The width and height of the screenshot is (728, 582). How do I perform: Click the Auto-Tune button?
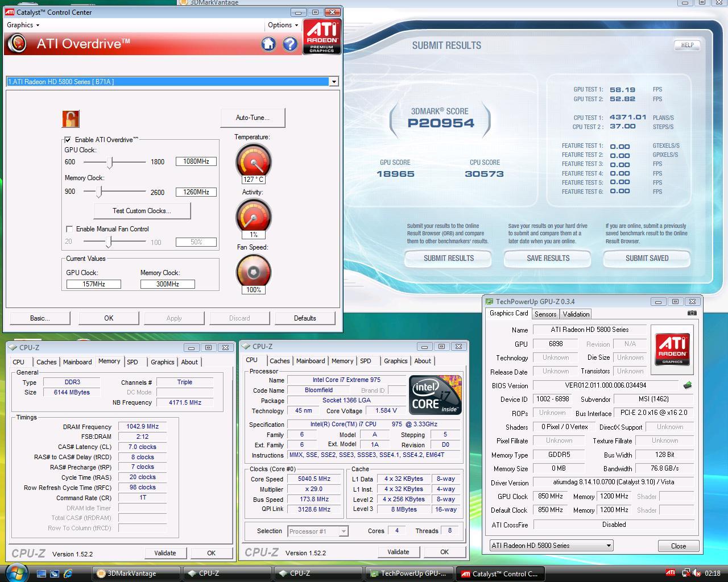(x=253, y=118)
